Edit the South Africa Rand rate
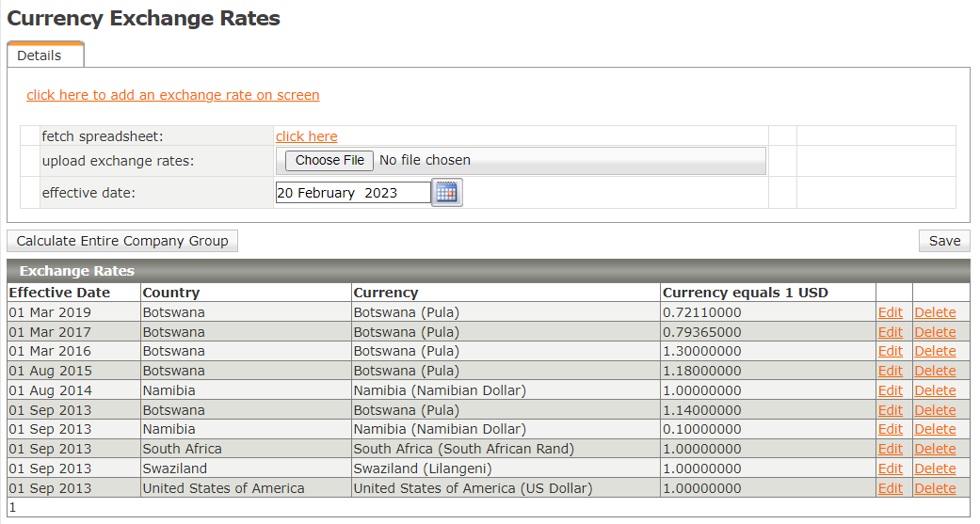 click(x=890, y=449)
